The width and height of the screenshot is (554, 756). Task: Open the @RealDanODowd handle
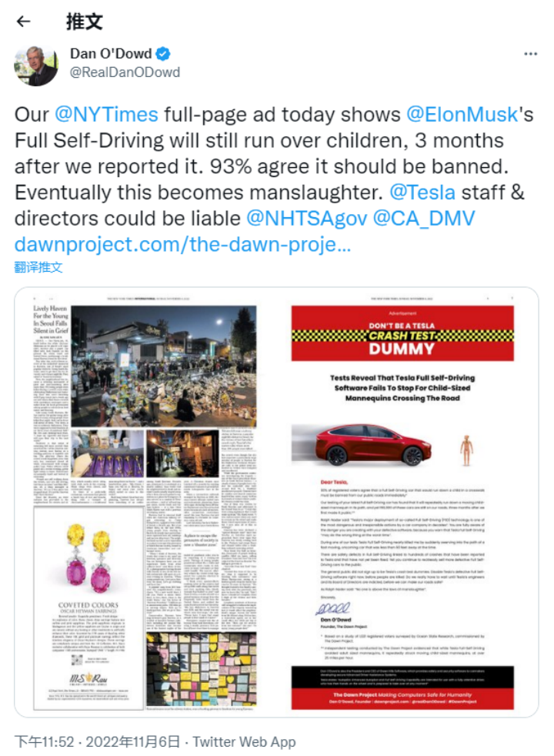pyautogui.click(x=125, y=72)
